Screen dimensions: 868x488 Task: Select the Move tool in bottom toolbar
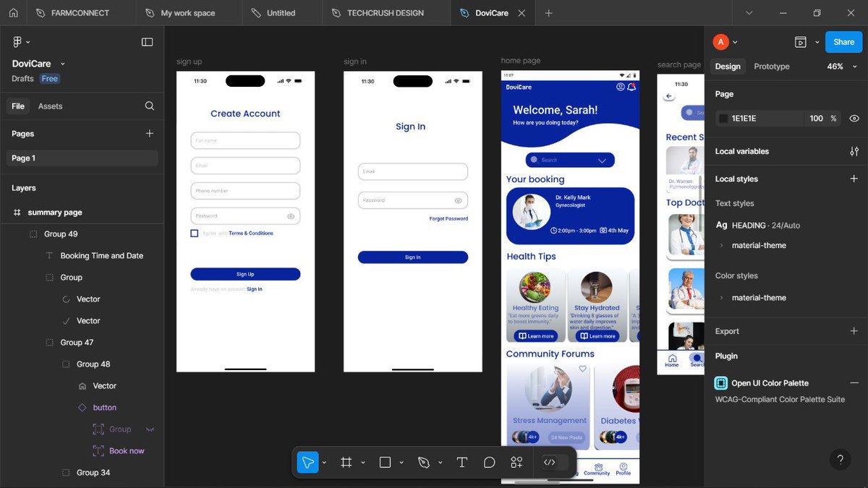(x=307, y=462)
